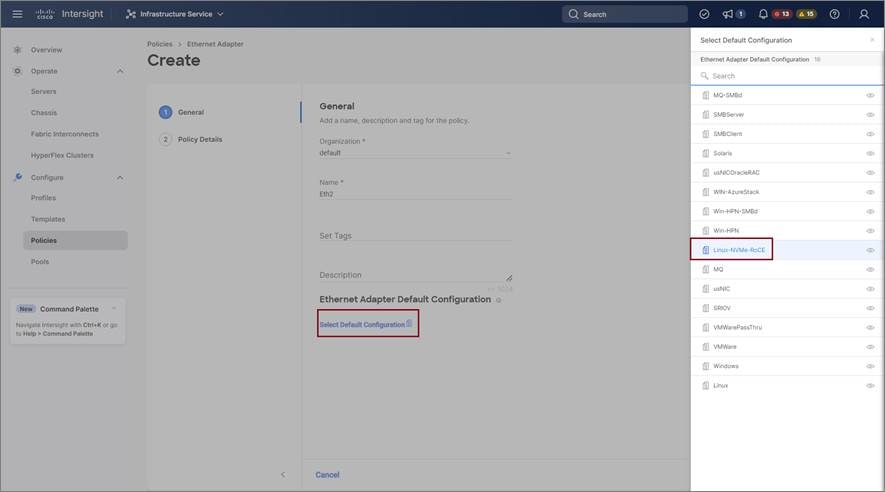Close the Select Default Configuration panel
885x492 pixels.
click(872, 40)
